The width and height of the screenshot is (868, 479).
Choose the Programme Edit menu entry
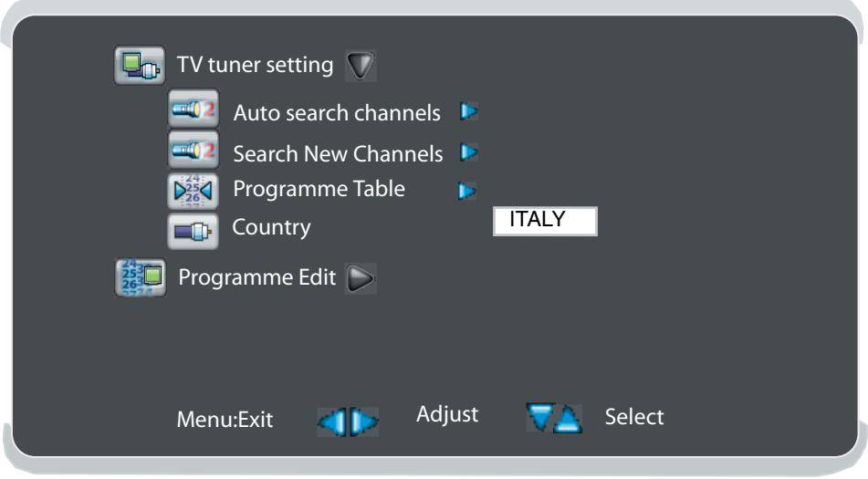click(256, 277)
